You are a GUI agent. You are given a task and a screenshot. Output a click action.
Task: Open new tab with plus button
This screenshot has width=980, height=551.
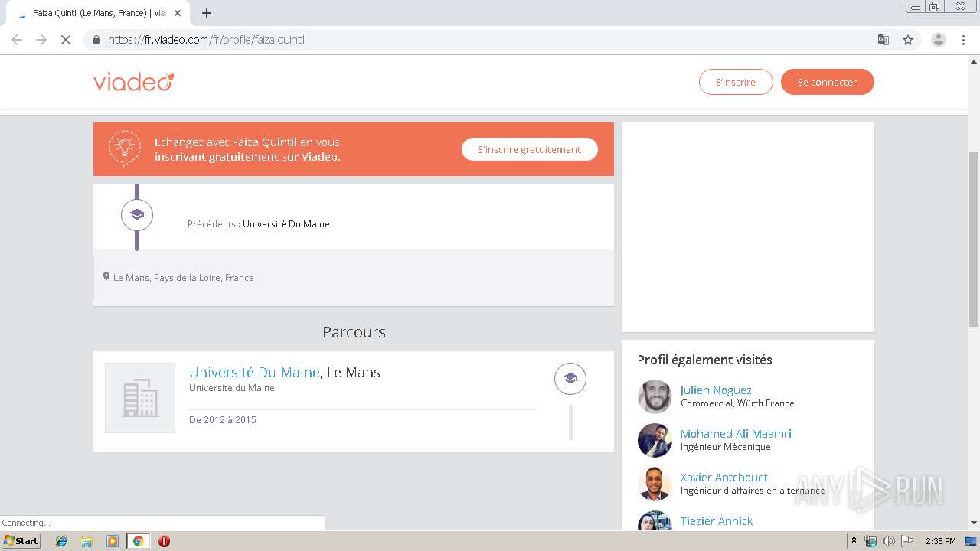(x=207, y=13)
